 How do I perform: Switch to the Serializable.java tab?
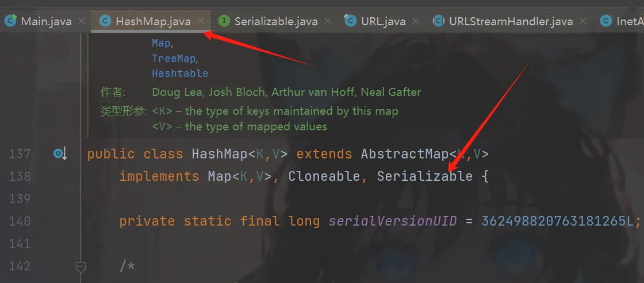[x=275, y=21]
